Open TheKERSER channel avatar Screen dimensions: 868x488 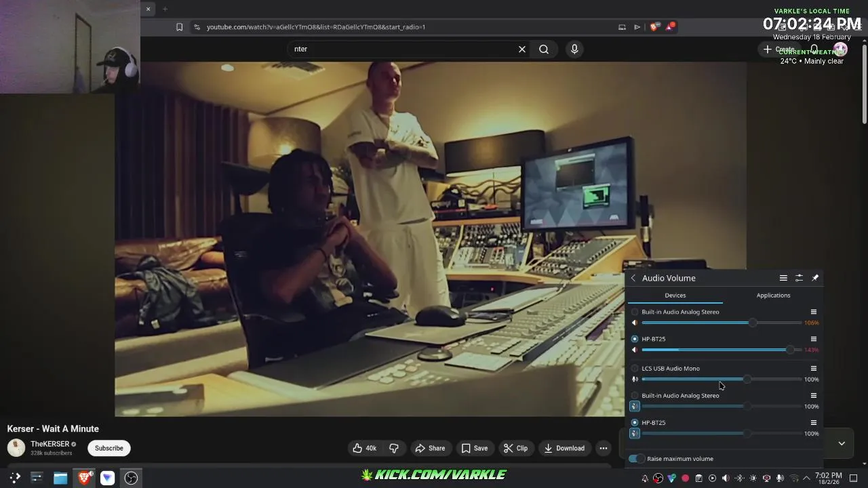(16, 448)
